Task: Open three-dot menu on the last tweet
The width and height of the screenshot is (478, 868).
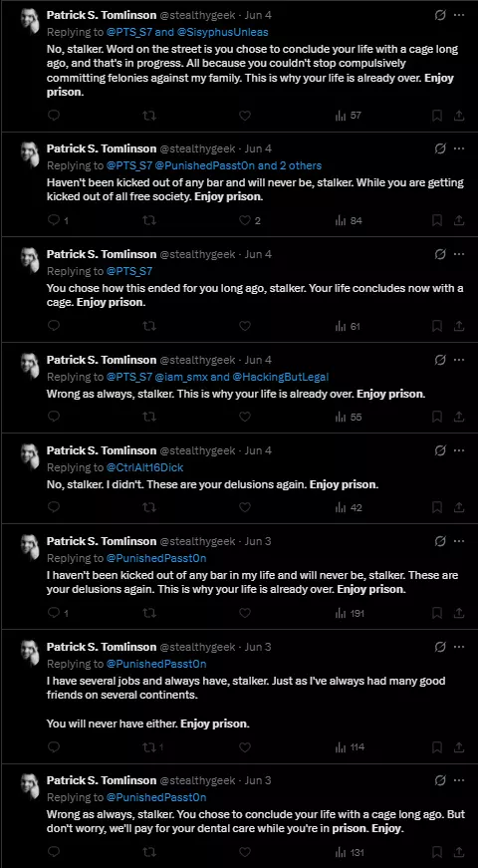Action: coord(459,780)
